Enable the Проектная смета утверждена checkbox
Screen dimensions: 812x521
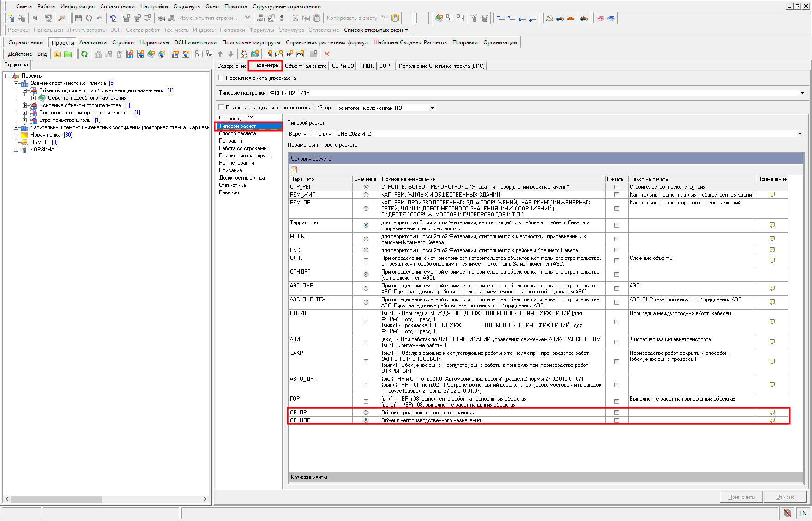(222, 78)
